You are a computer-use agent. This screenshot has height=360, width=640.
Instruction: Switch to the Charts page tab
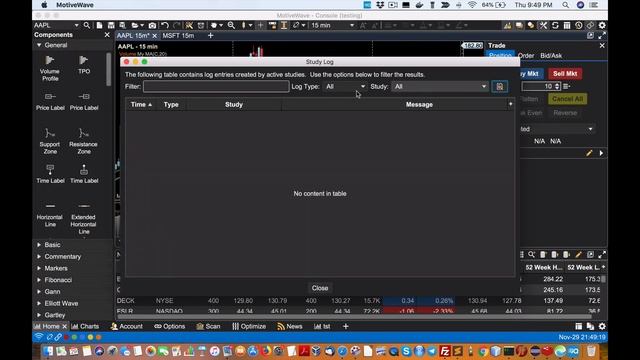pos(85,326)
